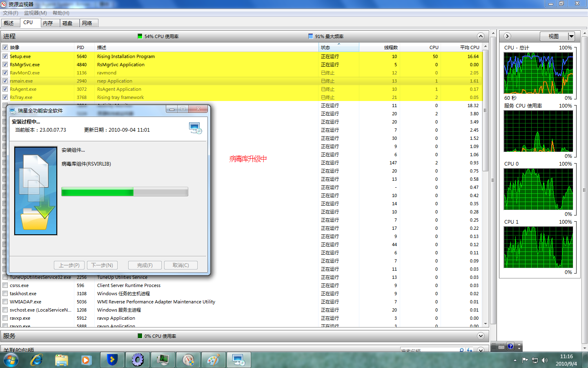Collapse the graphs pane with the arrow button
Viewport: 588px width, 368px height.
tap(508, 36)
